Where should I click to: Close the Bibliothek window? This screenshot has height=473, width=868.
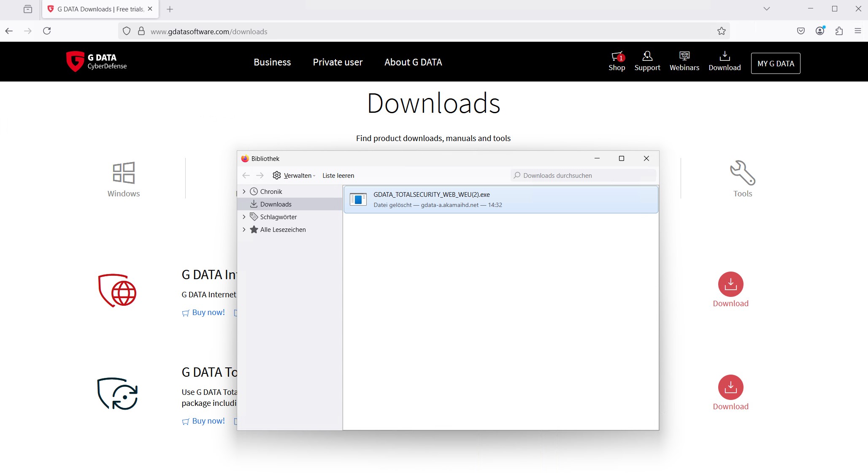pos(646,158)
